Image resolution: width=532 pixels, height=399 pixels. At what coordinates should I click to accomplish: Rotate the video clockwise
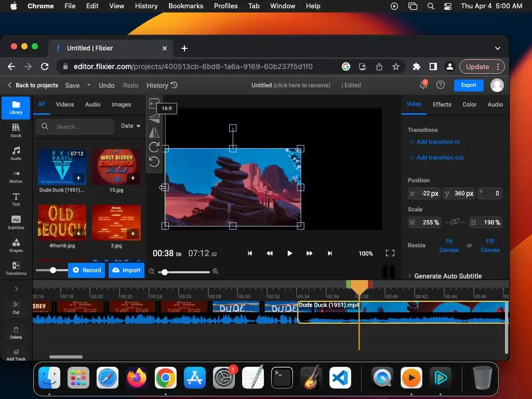(154, 147)
